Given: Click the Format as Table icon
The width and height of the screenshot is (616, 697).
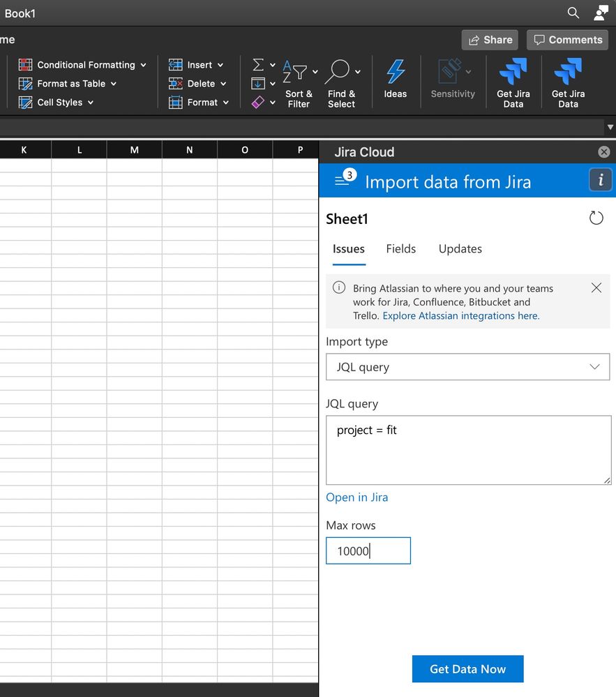Looking at the screenshot, I should click(25, 84).
